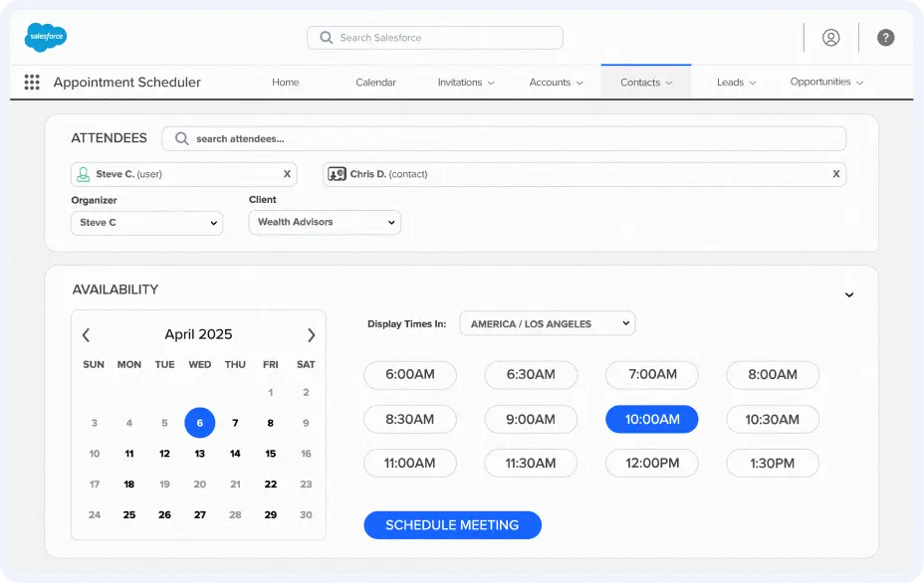Open the Home navigation item

point(286,83)
